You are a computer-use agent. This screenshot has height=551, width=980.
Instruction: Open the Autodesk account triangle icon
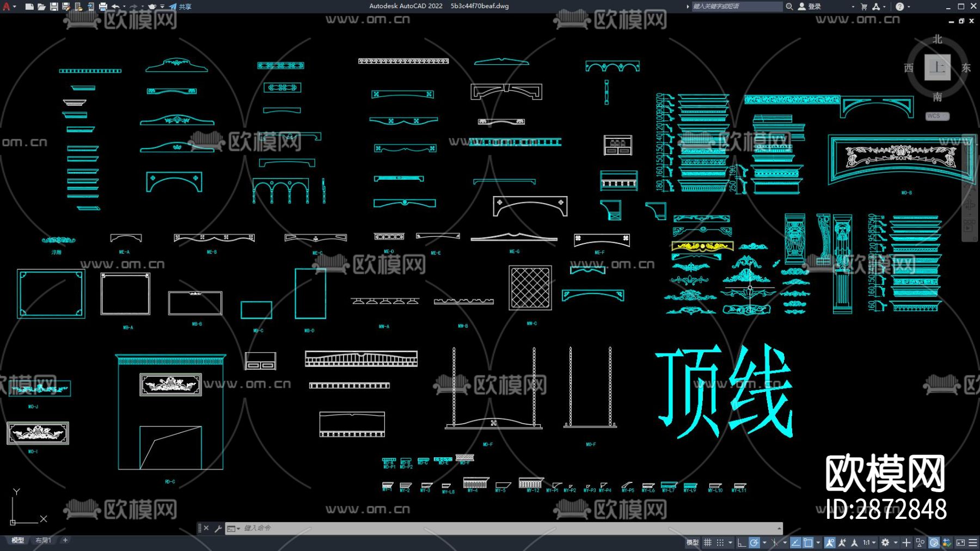[x=876, y=7]
